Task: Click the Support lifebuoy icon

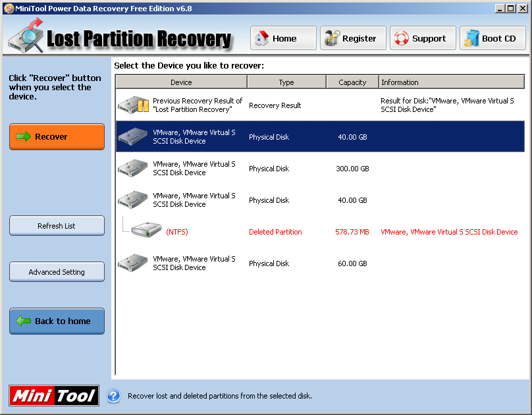Action: click(x=402, y=38)
